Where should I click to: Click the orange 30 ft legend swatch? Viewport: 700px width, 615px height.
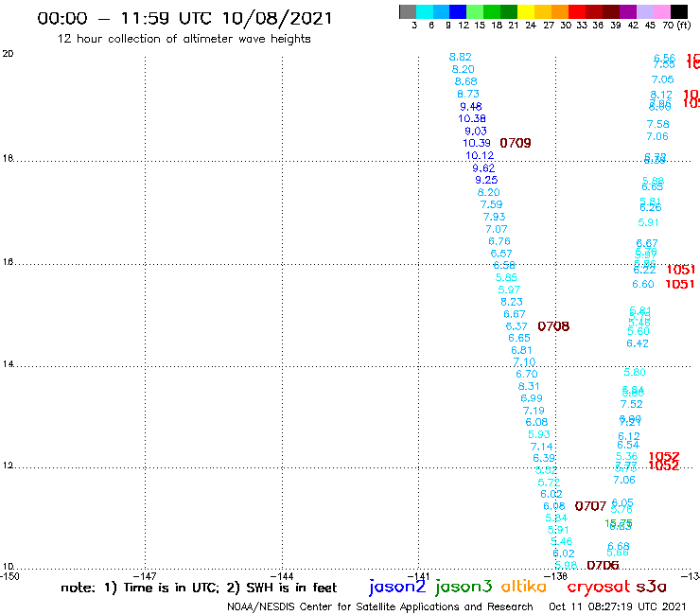[560, 11]
